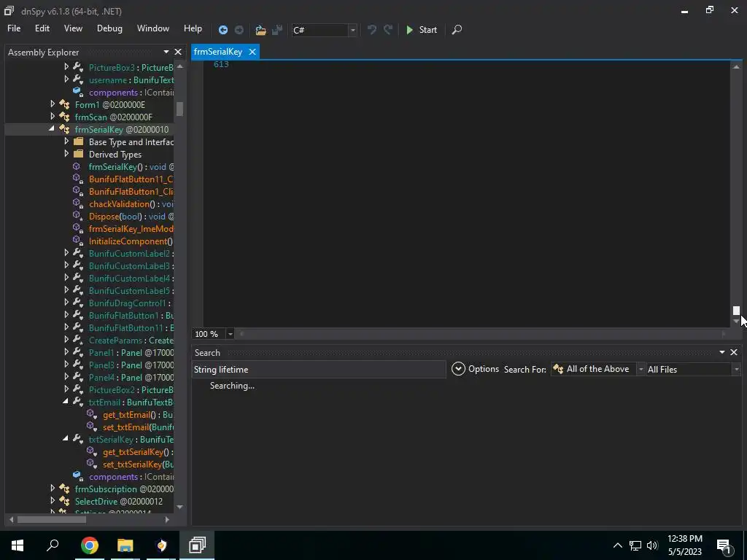Click the search text field containing String lifetime
The width and height of the screenshot is (747, 560).
click(x=318, y=370)
